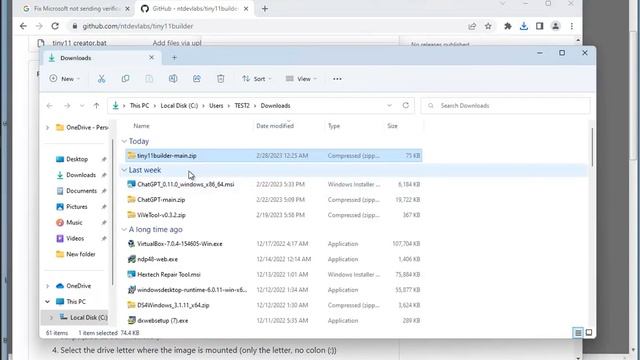The image size is (640, 360).
Task: Click Chrome address bar URL
Action: pos(138,26)
